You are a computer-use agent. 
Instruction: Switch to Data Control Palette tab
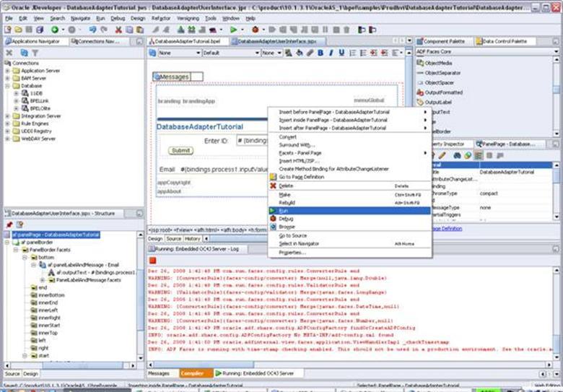click(x=504, y=42)
